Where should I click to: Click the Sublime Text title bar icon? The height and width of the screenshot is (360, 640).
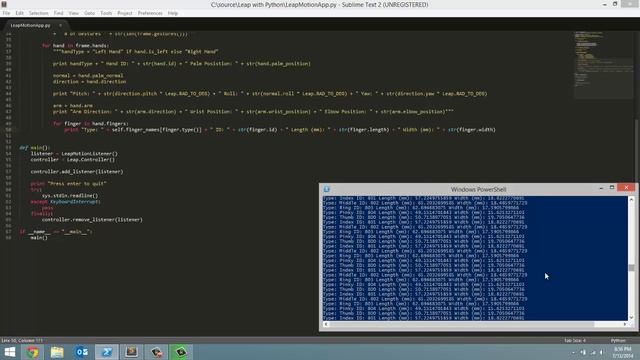pyautogui.click(x=4, y=4)
